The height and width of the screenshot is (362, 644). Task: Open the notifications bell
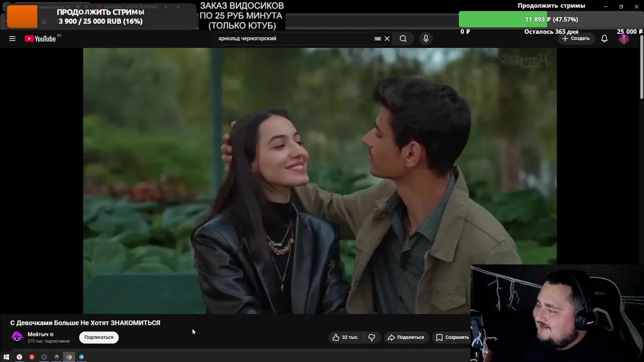(604, 39)
